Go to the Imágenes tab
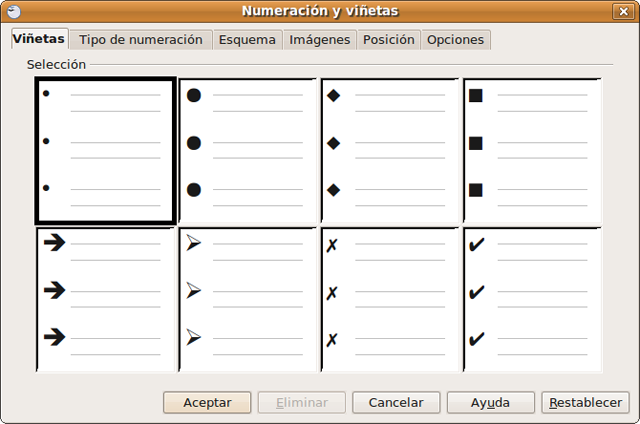 tap(320, 40)
